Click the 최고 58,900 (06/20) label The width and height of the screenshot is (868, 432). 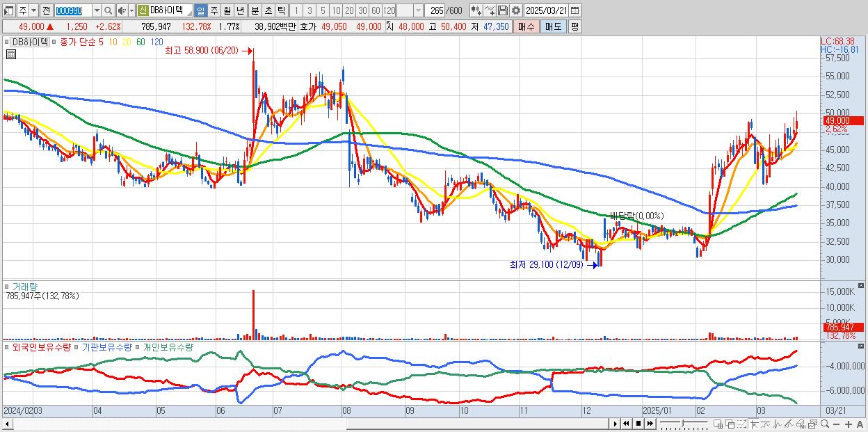click(x=201, y=51)
